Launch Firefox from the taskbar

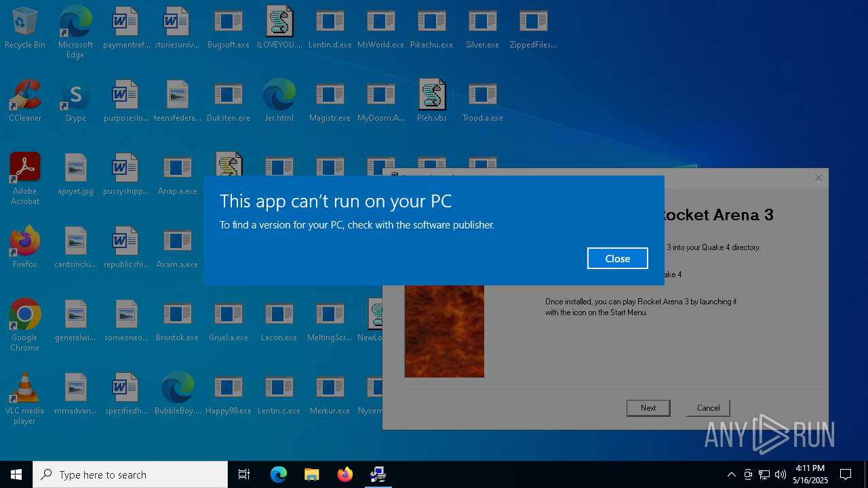(x=344, y=474)
